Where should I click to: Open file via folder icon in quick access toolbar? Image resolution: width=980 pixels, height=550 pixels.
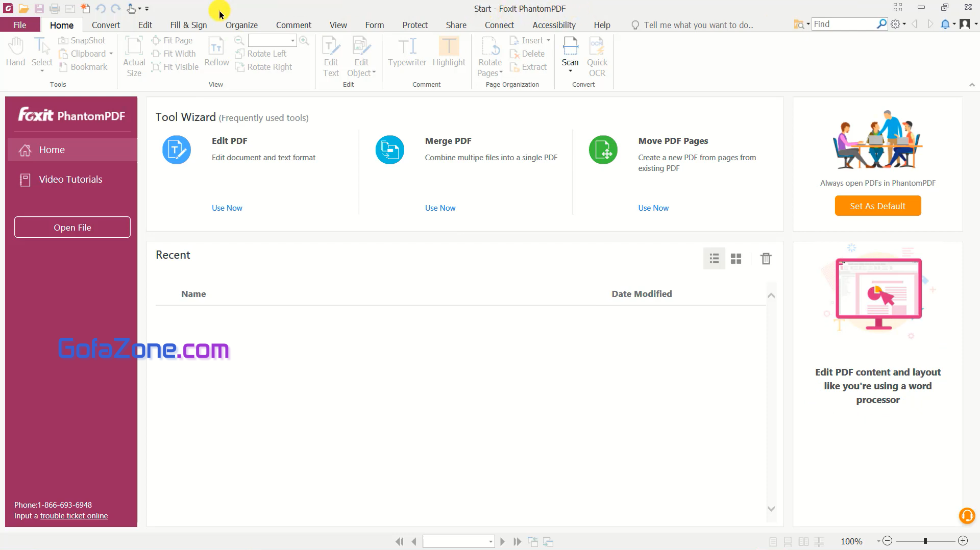23,9
